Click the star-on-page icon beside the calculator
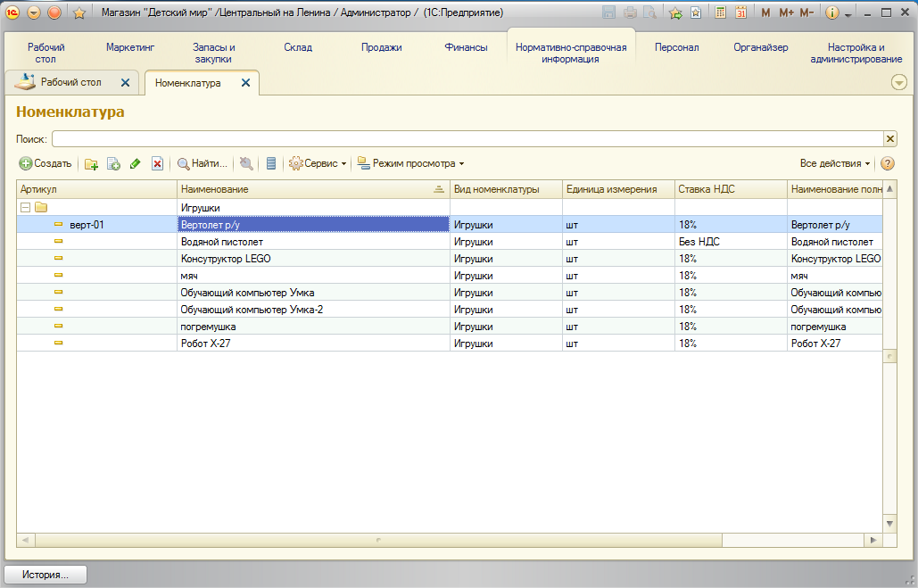 696,12
